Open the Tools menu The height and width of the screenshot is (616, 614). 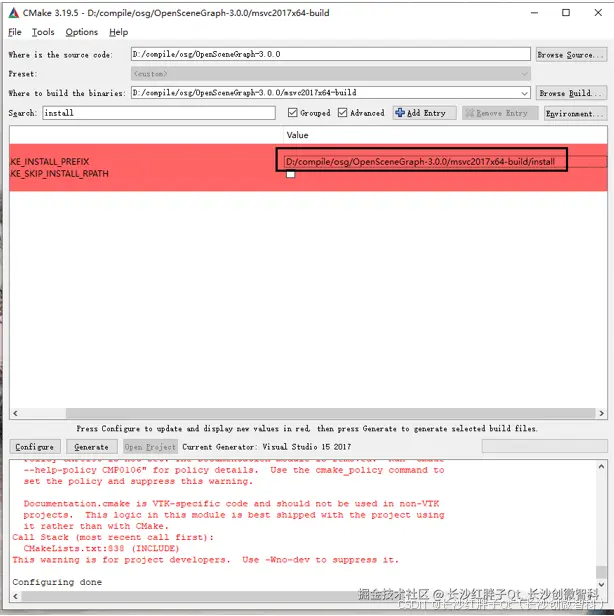click(x=43, y=32)
